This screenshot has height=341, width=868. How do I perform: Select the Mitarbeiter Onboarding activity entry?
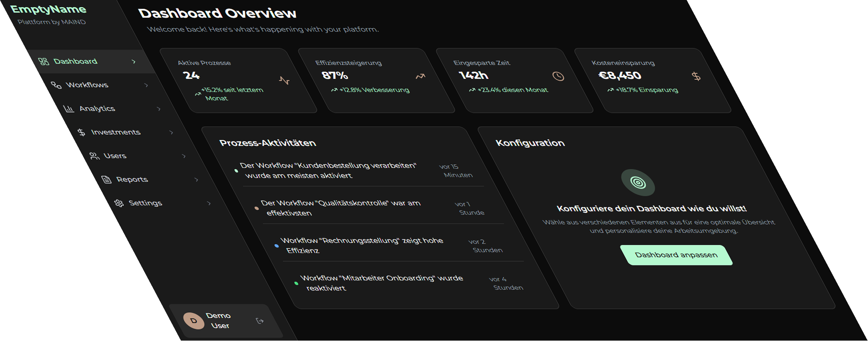[382, 283]
